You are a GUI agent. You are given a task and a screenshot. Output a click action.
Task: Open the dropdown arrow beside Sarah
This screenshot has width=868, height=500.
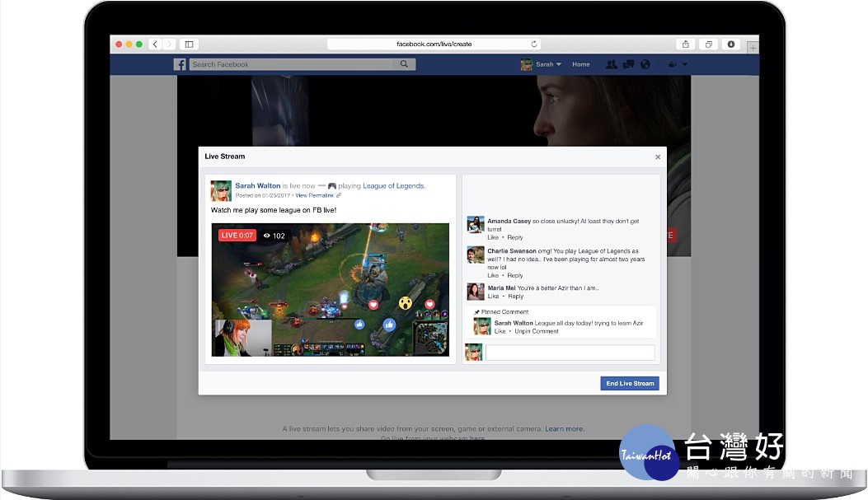point(559,65)
